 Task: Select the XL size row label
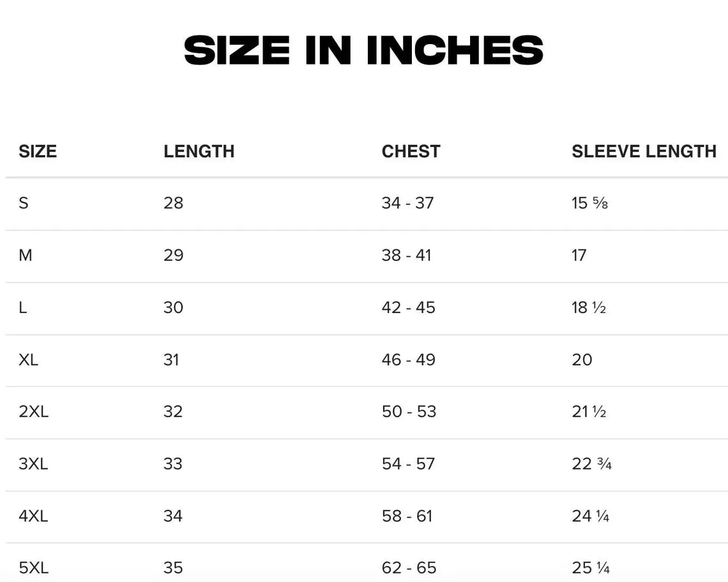[x=29, y=360]
